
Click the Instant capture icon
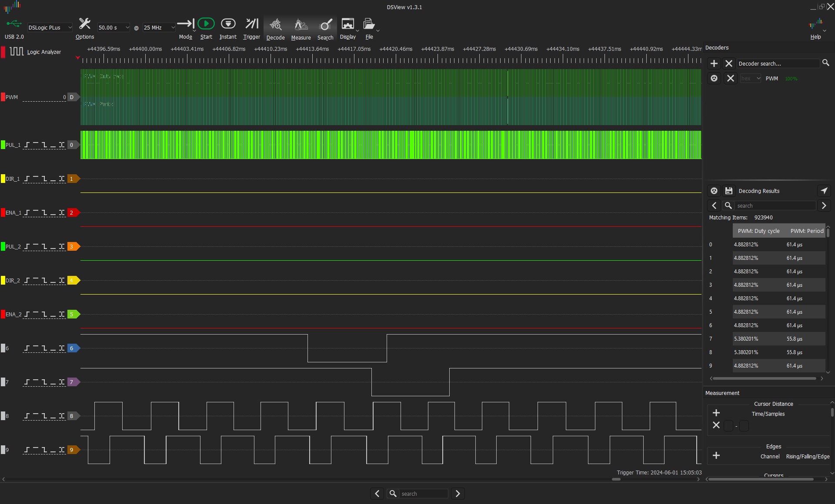tap(228, 24)
